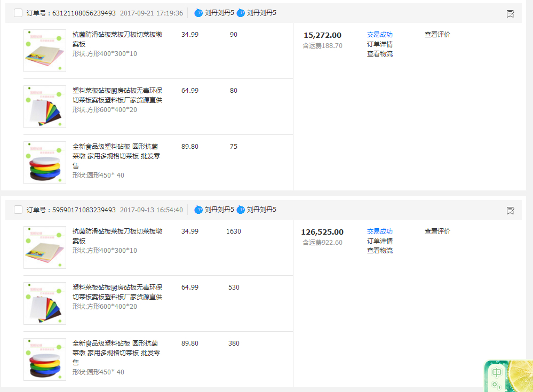Click first Wangwang chat icon in 2017-09-21 order header
Image resolution: width=533 pixels, height=392 pixels.
tap(198, 13)
